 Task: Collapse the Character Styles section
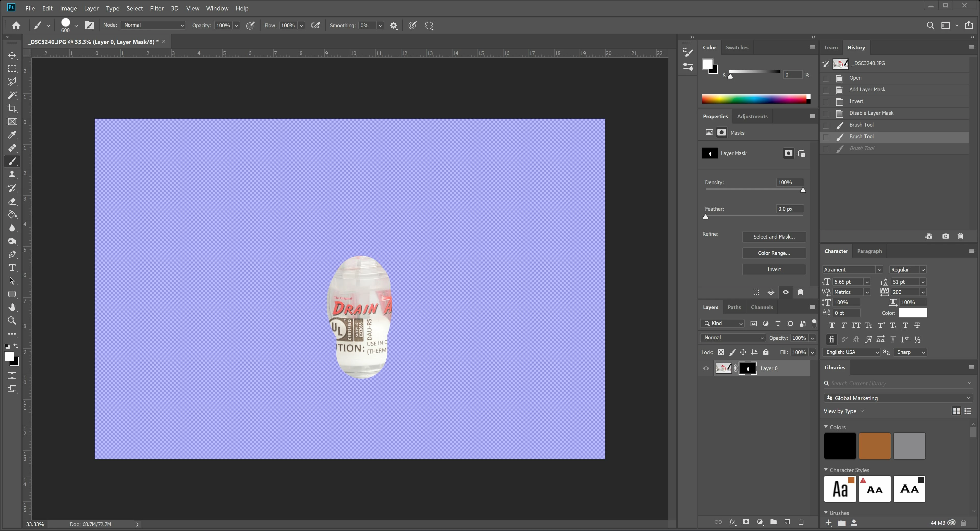coord(826,470)
